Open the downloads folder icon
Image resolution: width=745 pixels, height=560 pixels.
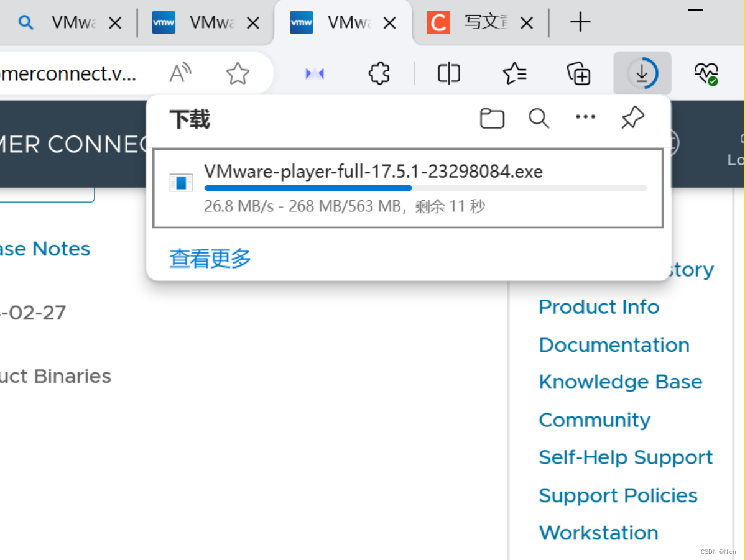coord(491,118)
